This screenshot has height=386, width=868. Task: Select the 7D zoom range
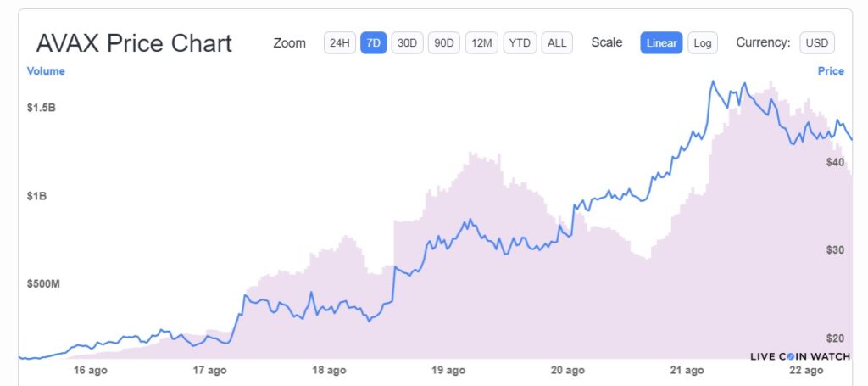point(374,42)
